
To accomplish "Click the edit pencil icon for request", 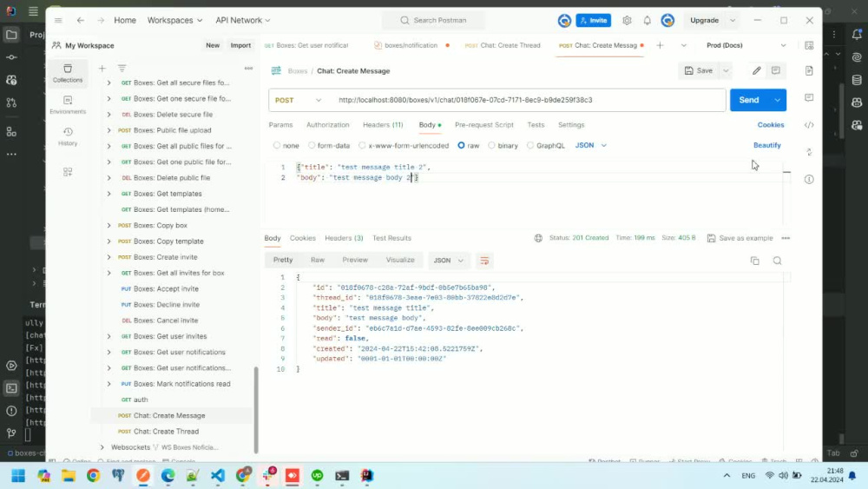I will [756, 70].
